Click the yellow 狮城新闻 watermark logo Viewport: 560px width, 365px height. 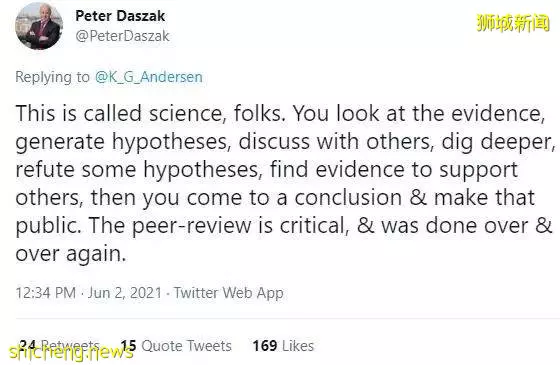point(513,23)
